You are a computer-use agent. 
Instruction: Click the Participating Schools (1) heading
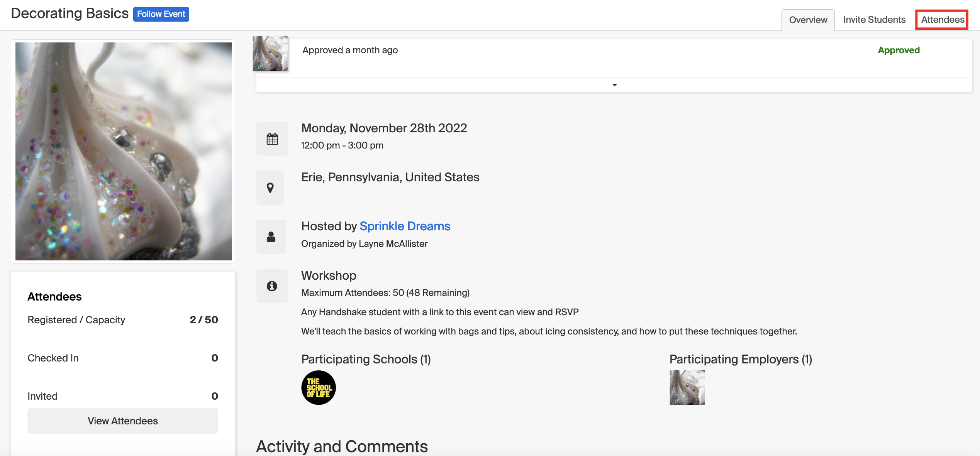click(x=366, y=359)
